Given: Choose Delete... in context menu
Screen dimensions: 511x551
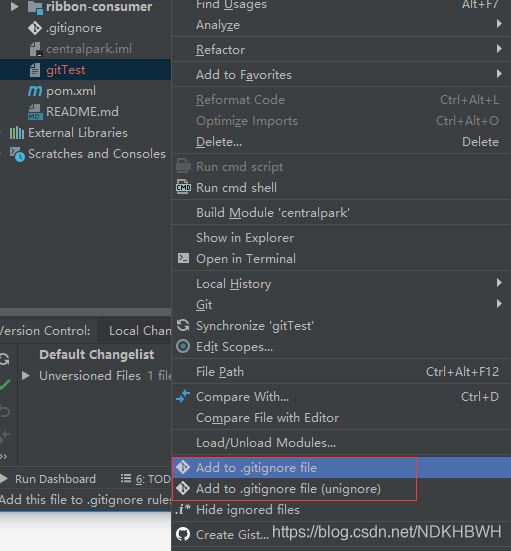Looking at the screenshot, I should [x=341, y=142].
